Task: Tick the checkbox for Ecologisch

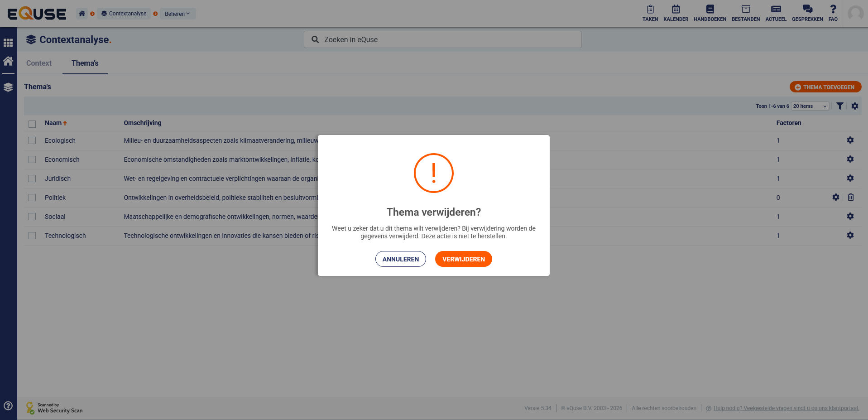Action: pos(32,140)
